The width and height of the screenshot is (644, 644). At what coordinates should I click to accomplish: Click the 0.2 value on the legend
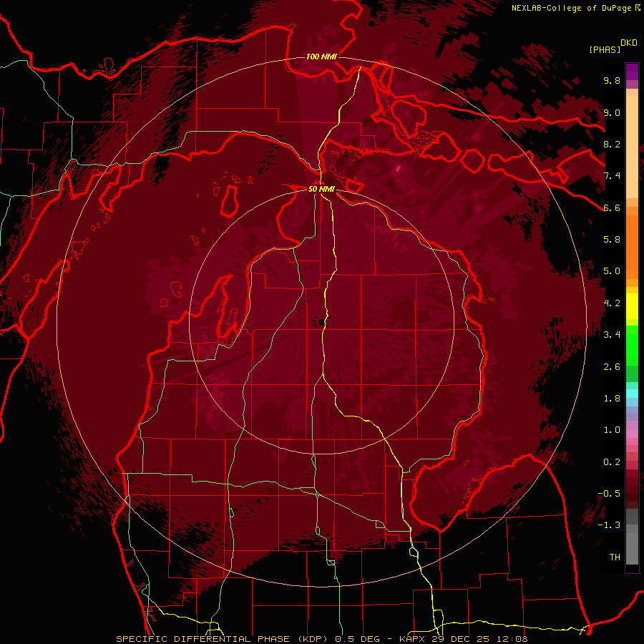(612, 462)
